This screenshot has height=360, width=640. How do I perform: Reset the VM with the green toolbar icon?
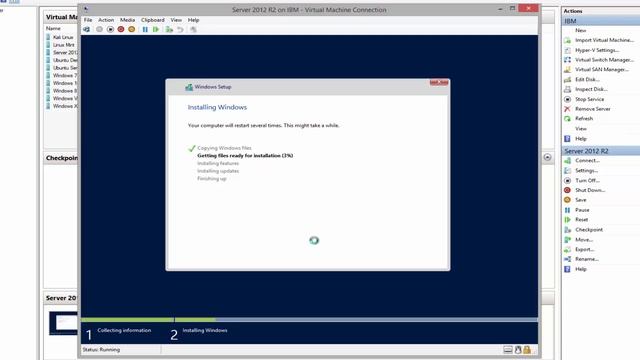[x=156, y=29]
